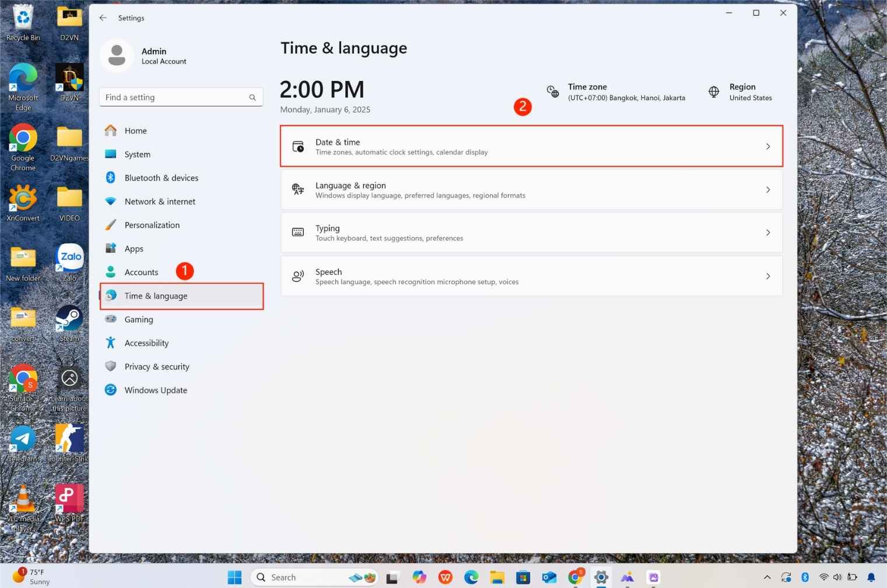The width and height of the screenshot is (887, 588).
Task: Open Apps via its sidebar icon
Action: pos(111,248)
